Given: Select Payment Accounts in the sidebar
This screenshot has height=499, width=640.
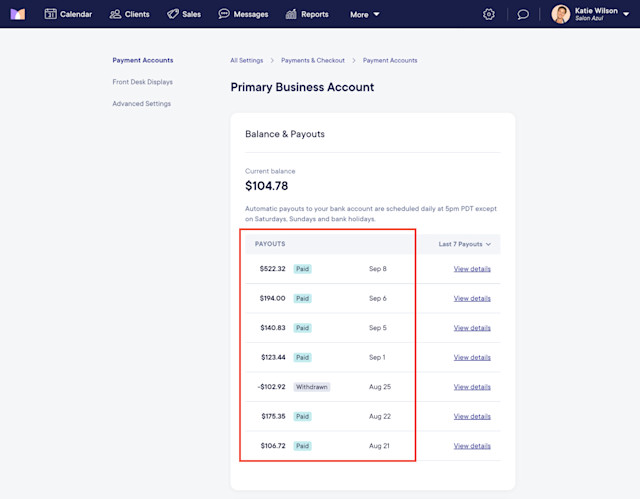Looking at the screenshot, I should tap(143, 60).
